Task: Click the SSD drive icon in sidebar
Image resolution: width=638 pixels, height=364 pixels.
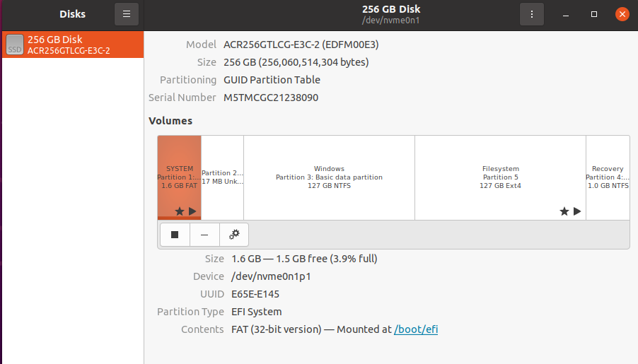Action: pos(15,45)
